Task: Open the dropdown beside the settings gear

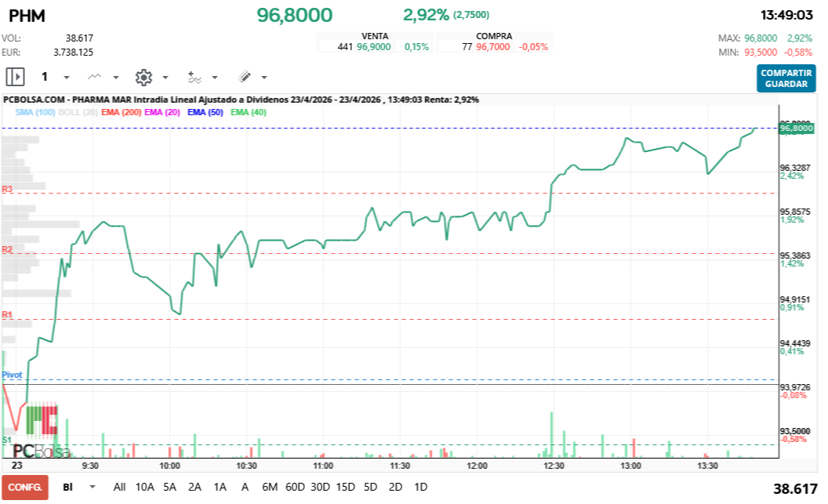Action: click(164, 77)
